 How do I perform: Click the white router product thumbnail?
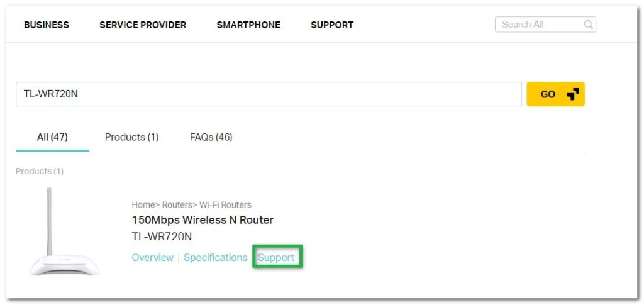[x=62, y=233]
